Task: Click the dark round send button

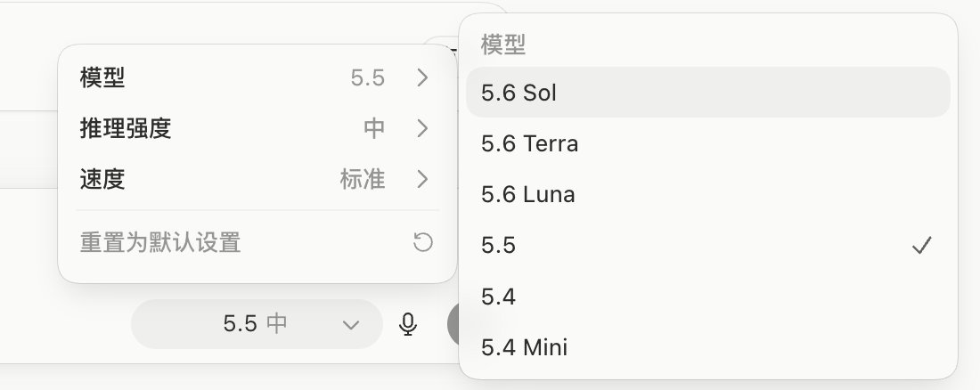Action: (453, 324)
